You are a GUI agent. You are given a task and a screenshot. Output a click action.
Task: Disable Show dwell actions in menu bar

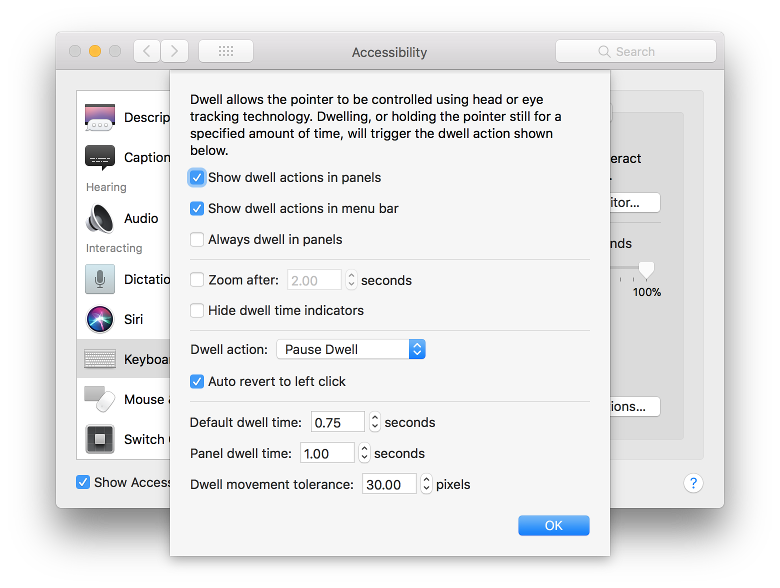[x=197, y=209]
